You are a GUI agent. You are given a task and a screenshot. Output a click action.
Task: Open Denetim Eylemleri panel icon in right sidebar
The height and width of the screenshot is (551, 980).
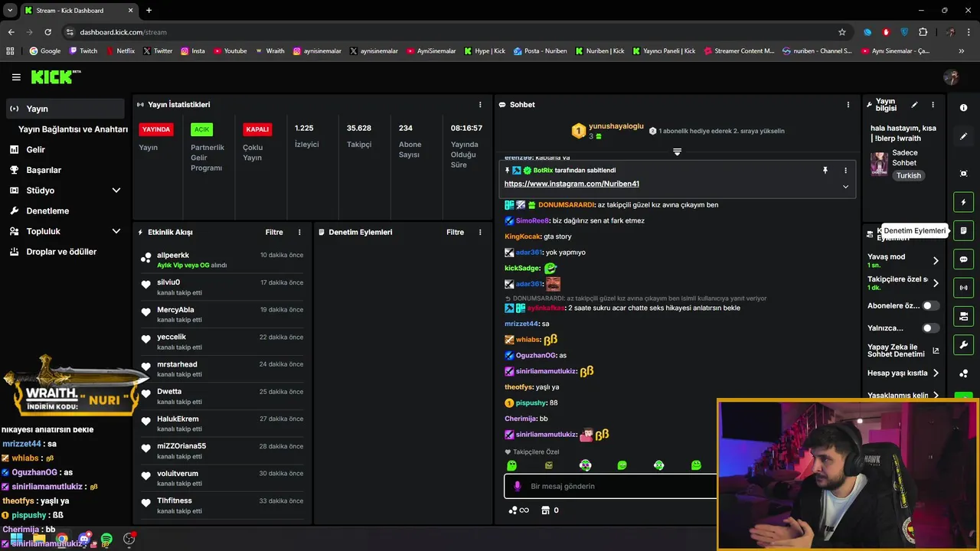click(x=963, y=230)
